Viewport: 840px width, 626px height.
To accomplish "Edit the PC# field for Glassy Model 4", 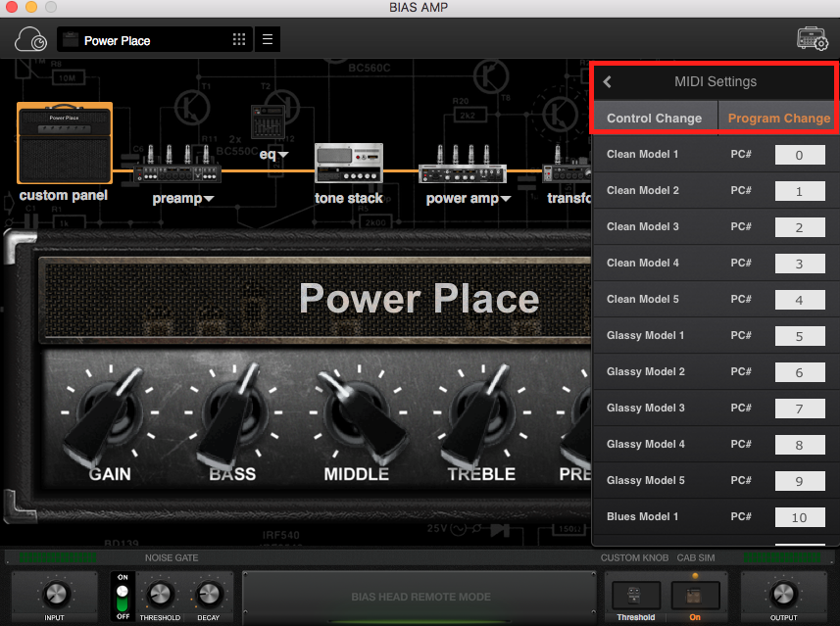I will coord(800,445).
